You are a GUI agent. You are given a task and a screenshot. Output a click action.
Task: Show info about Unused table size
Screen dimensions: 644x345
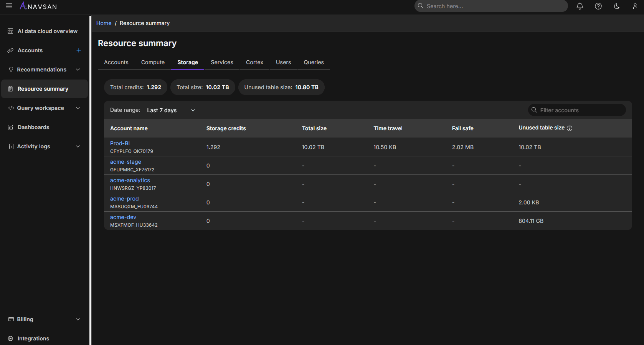tap(570, 128)
